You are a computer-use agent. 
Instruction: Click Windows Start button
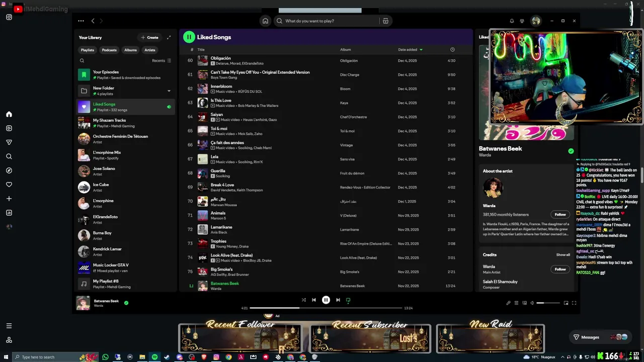pos(6,357)
